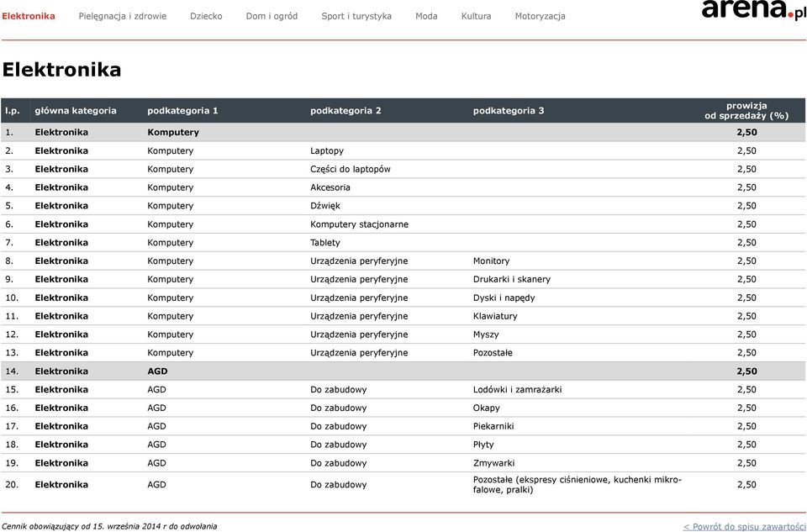Click the Części do laptopów cell

pos(351,169)
